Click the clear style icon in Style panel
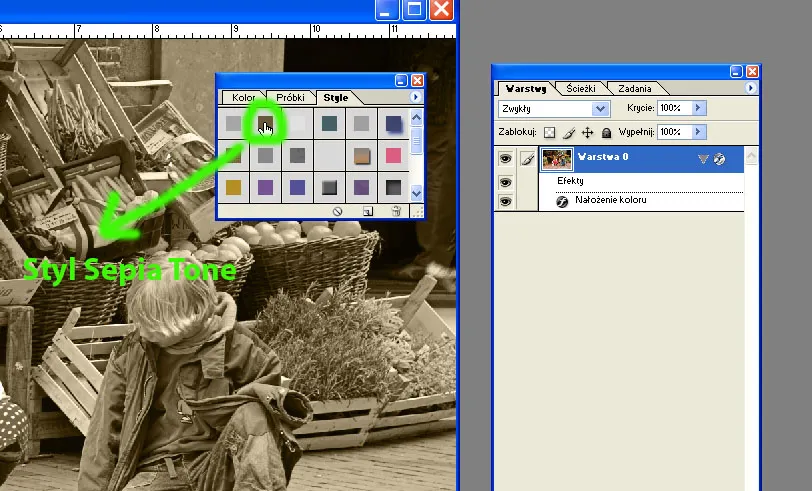The width and height of the screenshot is (812, 491). point(338,211)
